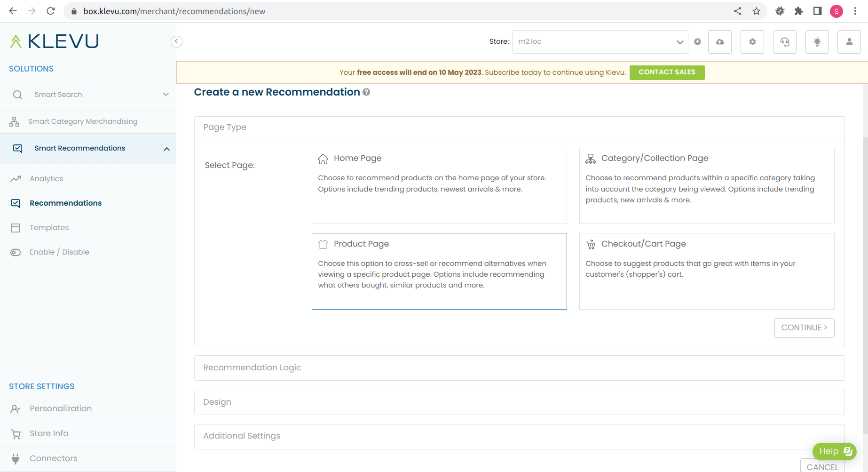Click the SOLUTIONS heading
This screenshot has width=868, height=472.
coord(31,69)
